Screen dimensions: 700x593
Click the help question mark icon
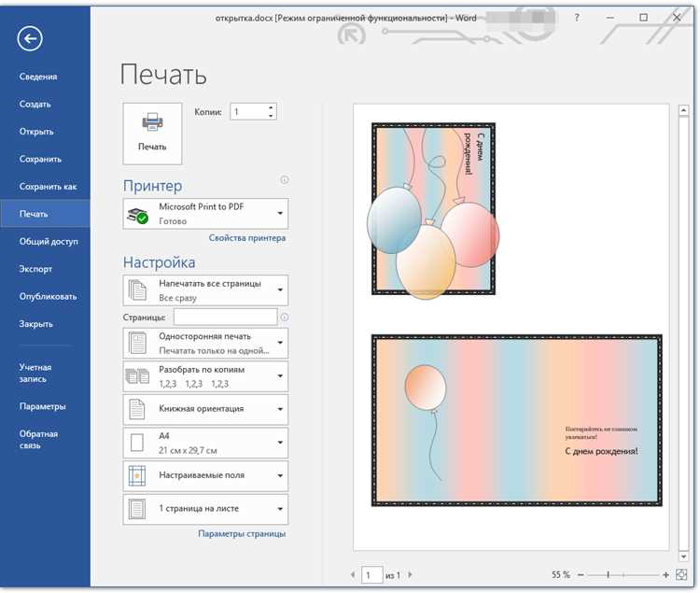point(577,18)
